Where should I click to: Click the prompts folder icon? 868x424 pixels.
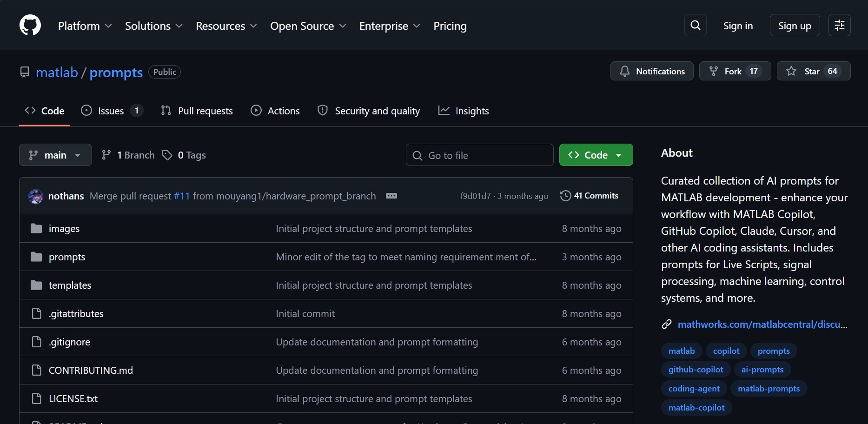coord(36,257)
